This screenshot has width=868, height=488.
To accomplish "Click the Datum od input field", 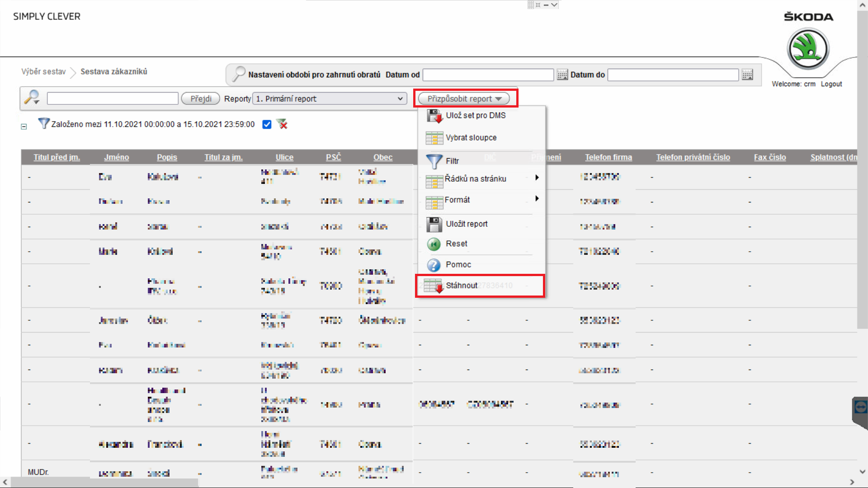I will click(488, 75).
